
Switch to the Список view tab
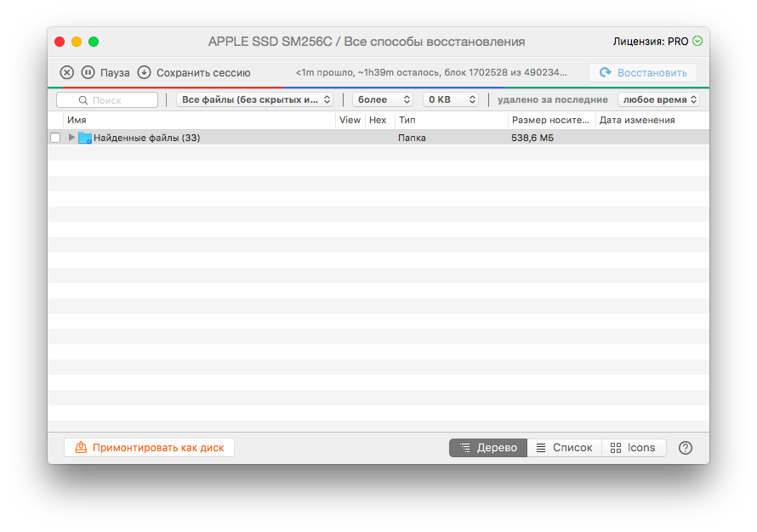[x=564, y=448]
